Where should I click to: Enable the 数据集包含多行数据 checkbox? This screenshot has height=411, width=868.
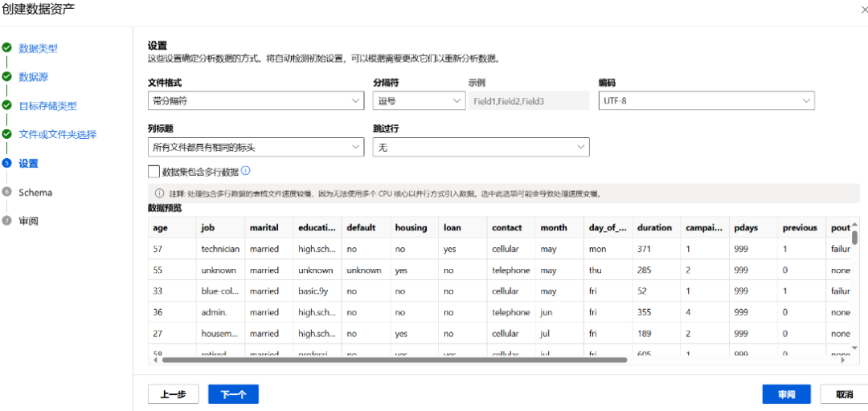point(154,172)
